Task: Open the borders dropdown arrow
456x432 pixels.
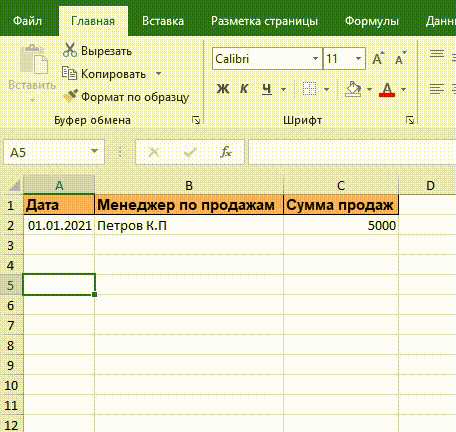Action: [326, 89]
